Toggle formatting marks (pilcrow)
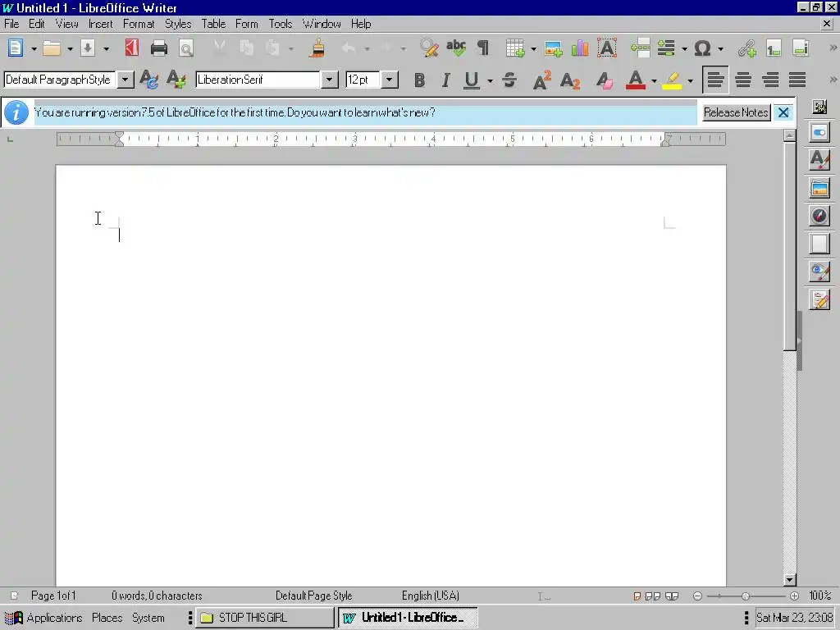Viewport: 840px width, 630px height. pos(483,48)
